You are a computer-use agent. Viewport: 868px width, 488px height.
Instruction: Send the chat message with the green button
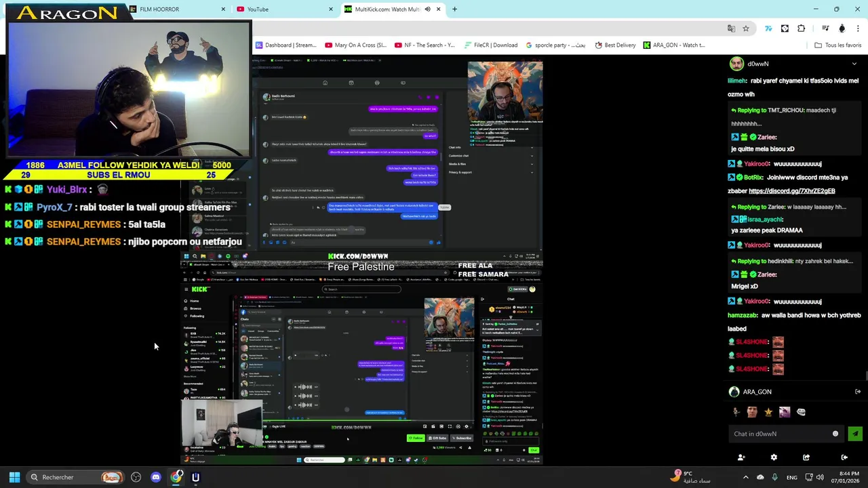pos(854,434)
